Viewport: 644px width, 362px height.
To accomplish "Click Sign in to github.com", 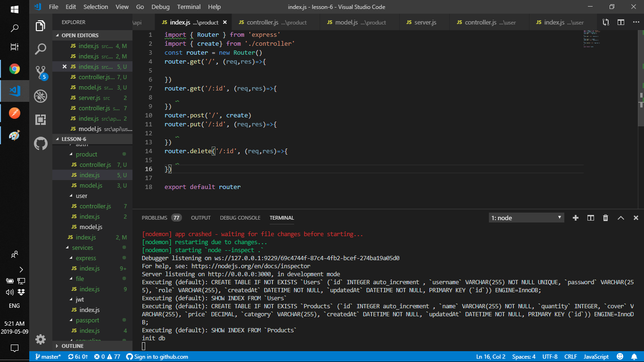I will (157, 357).
